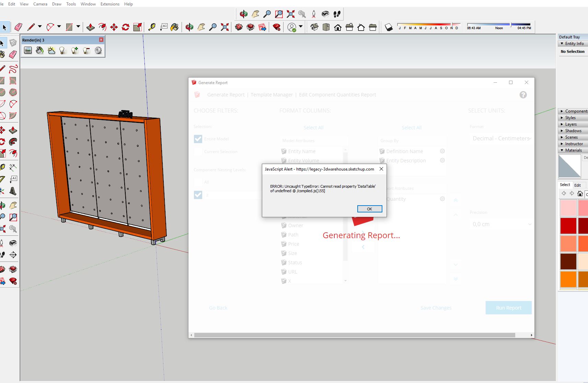Open the Extensions menu
The height and width of the screenshot is (383, 588).
coord(110,4)
